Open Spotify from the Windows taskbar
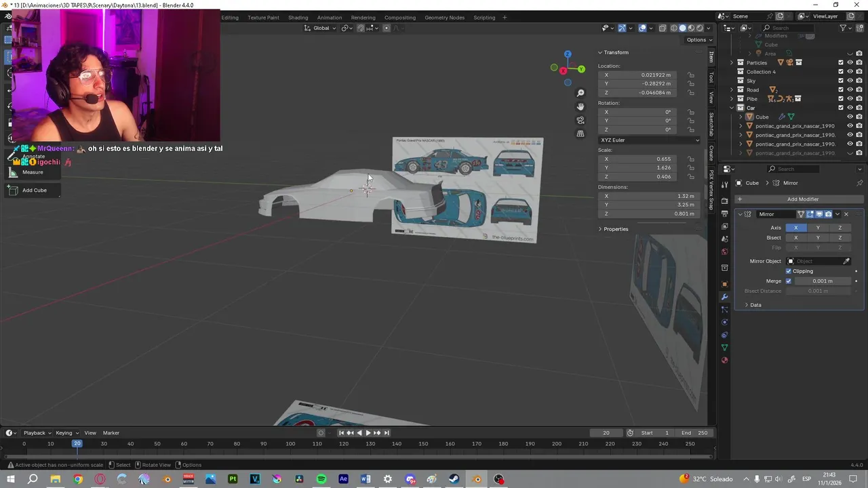868x488 pixels. click(321, 479)
